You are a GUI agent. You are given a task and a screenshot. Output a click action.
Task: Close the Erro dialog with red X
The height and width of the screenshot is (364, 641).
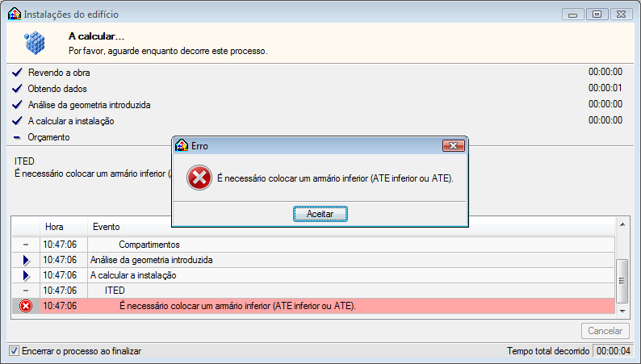(x=454, y=145)
